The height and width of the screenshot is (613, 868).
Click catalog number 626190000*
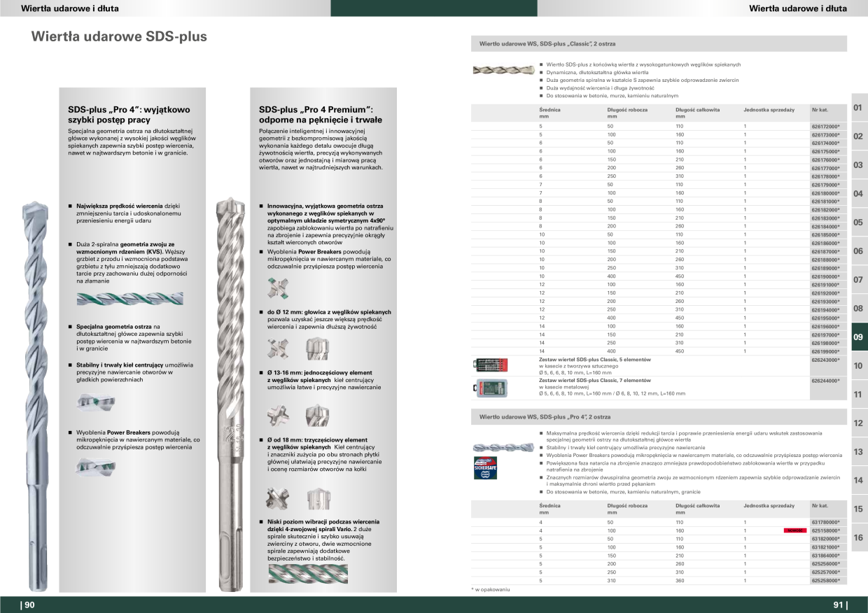(x=825, y=276)
